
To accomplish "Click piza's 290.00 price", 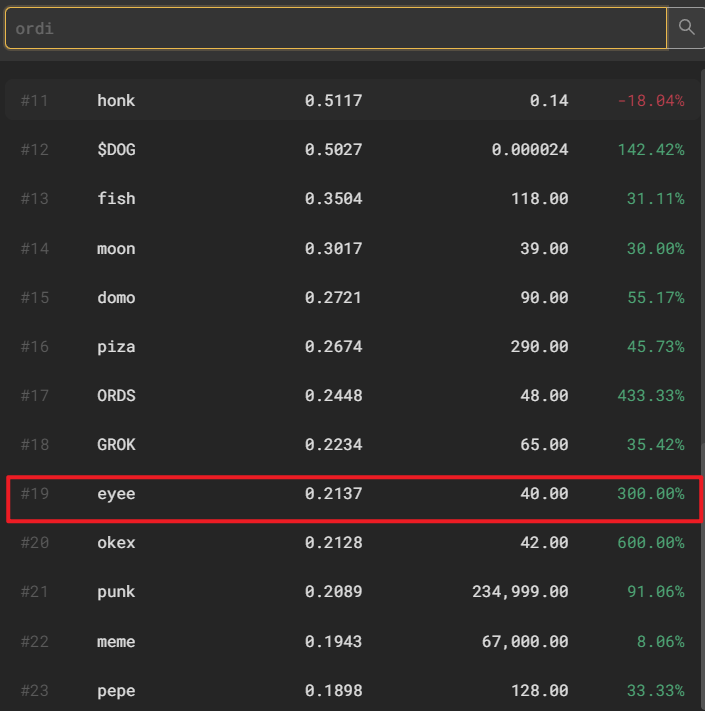I will click(540, 346).
